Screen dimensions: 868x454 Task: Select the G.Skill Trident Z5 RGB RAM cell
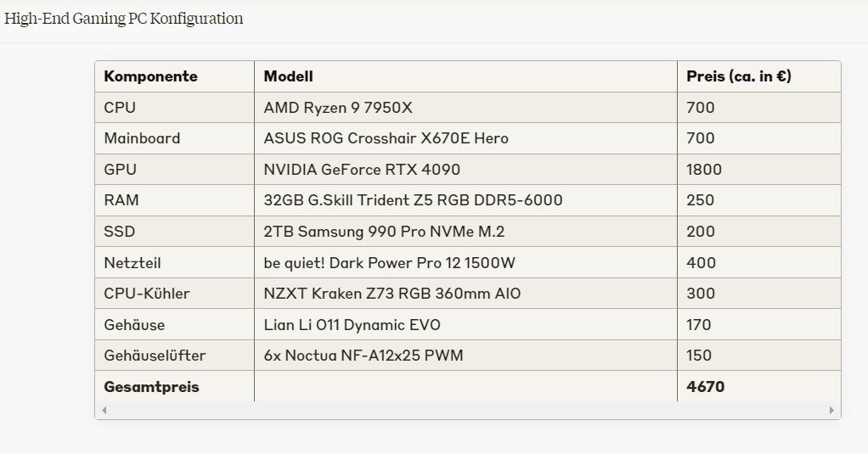click(465, 200)
